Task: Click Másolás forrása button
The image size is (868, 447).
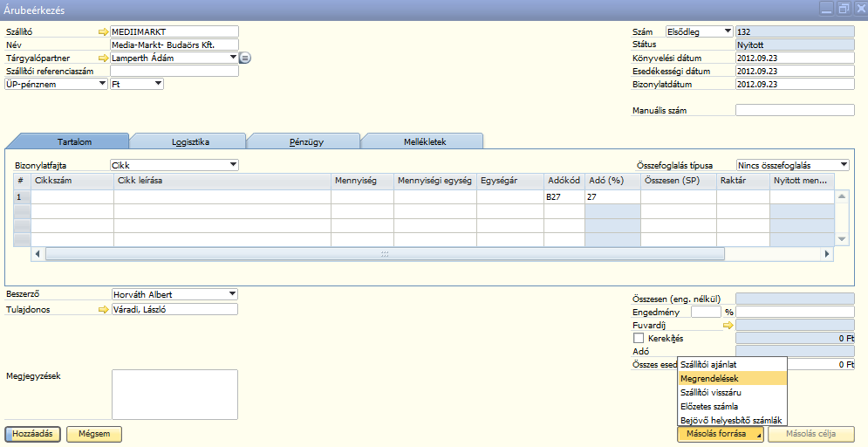Action: click(x=721, y=434)
